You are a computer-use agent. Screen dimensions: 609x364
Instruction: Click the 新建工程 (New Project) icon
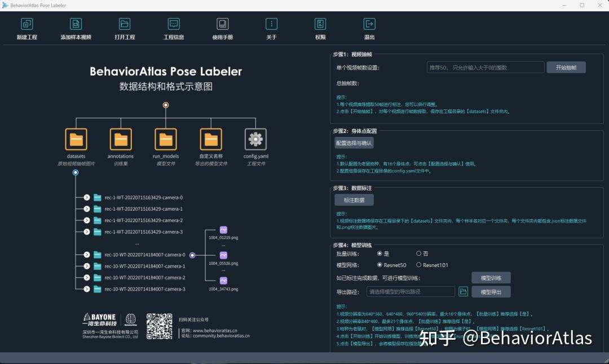27,24
